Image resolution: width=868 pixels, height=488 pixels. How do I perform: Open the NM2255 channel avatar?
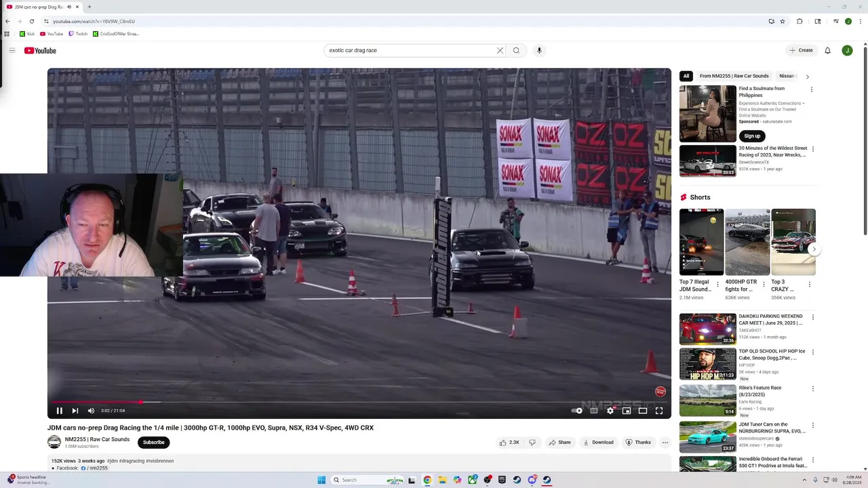point(54,443)
